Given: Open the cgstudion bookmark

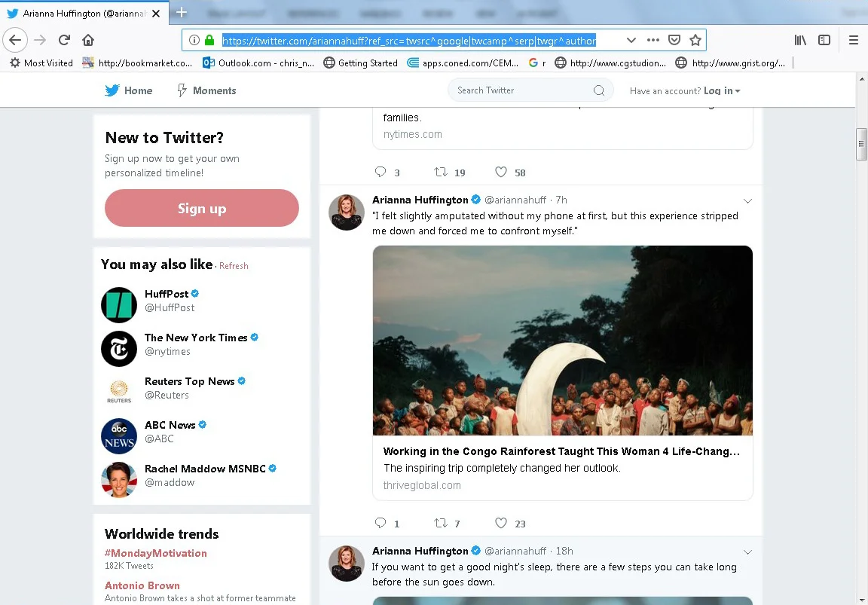Looking at the screenshot, I should pos(610,63).
